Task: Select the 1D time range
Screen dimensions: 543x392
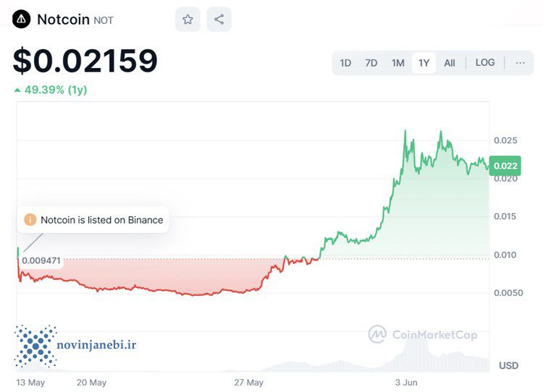Action: [x=345, y=63]
